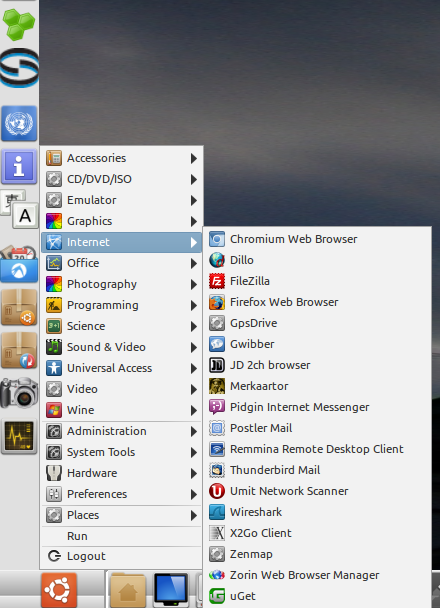This screenshot has width=440, height=608.
Task: Open Thunderbird Mail
Action: 317,470
